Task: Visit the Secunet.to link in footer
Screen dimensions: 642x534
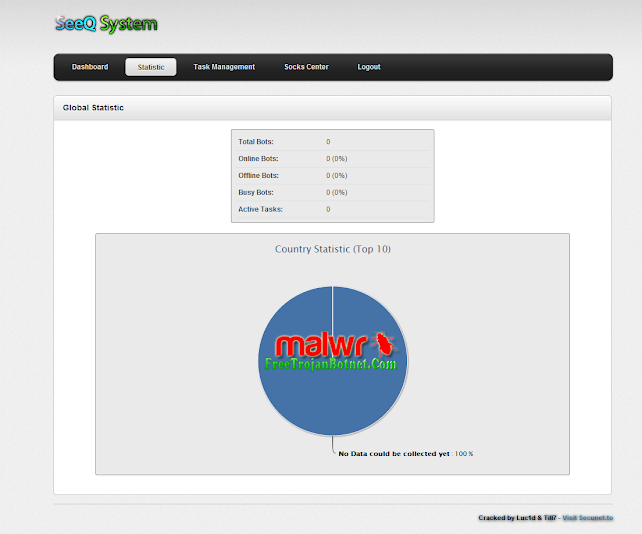Action: coord(588,518)
